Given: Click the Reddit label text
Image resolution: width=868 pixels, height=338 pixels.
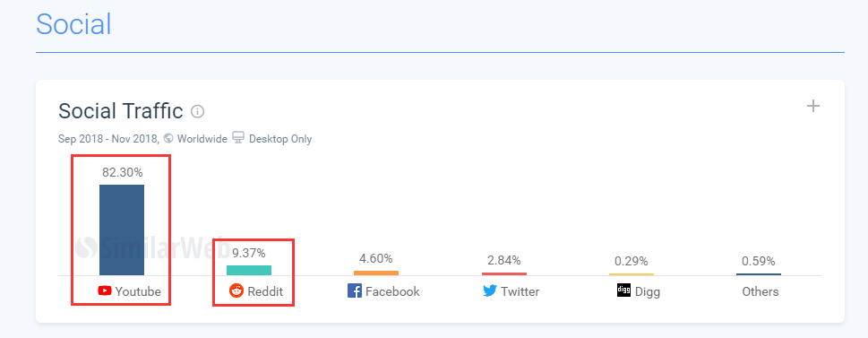Looking at the screenshot, I should coord(265,291).
